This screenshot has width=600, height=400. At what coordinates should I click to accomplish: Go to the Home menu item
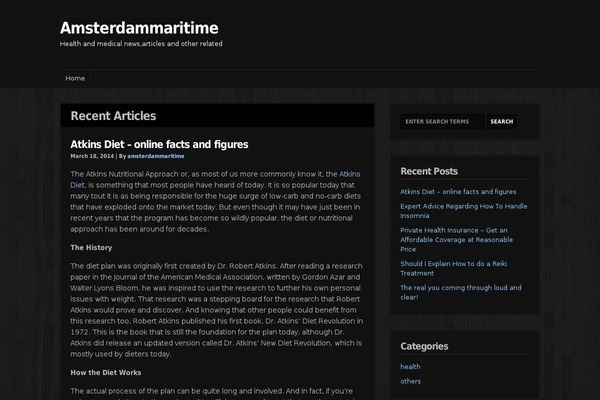tap(75, 78)
